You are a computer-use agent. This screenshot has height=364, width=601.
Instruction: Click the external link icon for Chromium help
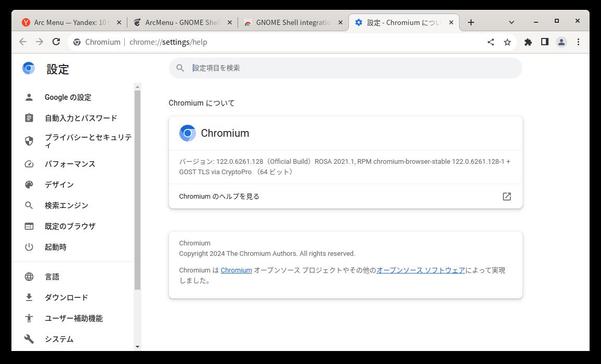(507, 197)
